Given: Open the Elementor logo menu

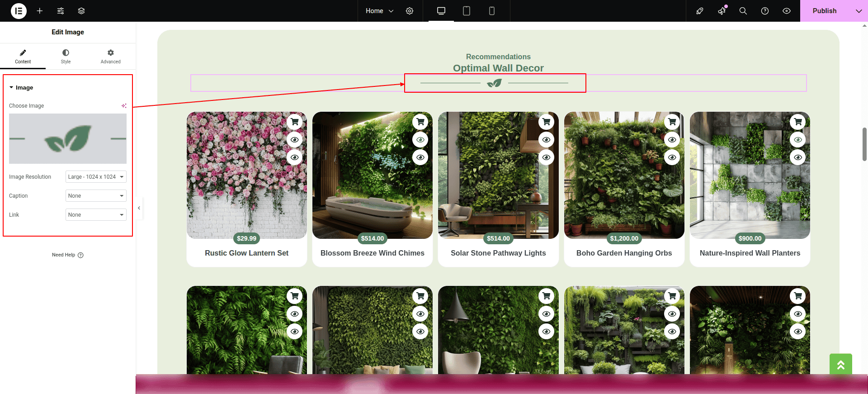Looking at the screenshot, I should 19,11.
